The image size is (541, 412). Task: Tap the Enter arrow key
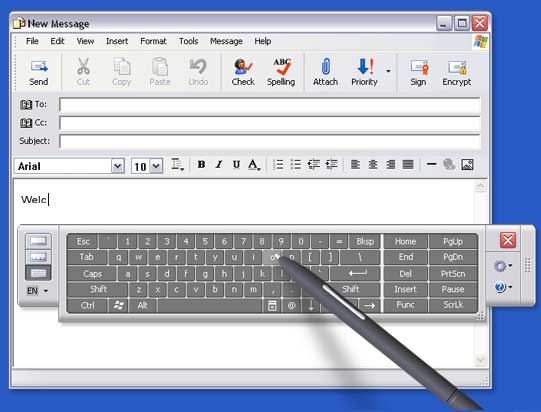[x=356, y=274]
